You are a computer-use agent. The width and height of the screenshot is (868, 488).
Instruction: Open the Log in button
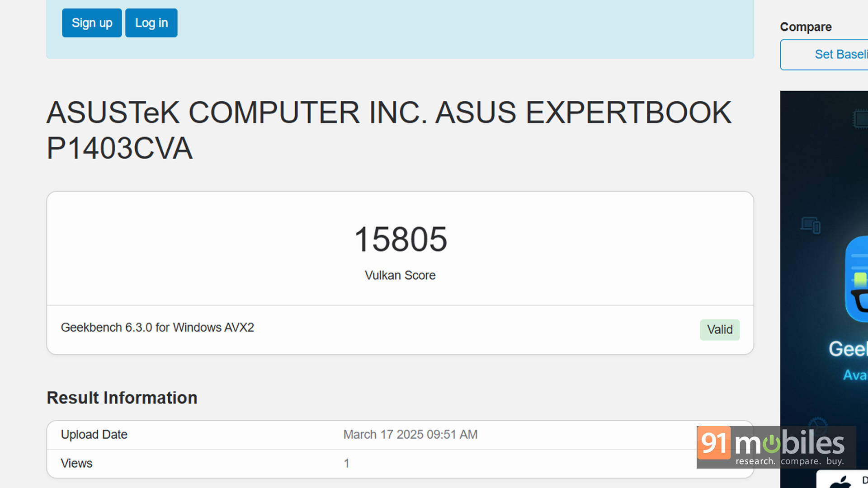click(x=151, y=23)
